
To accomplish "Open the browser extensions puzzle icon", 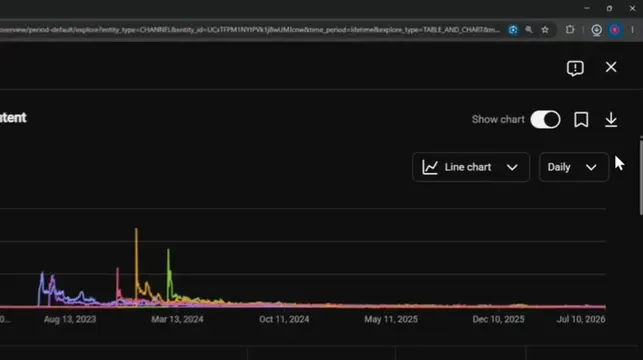I will [570, 30].
